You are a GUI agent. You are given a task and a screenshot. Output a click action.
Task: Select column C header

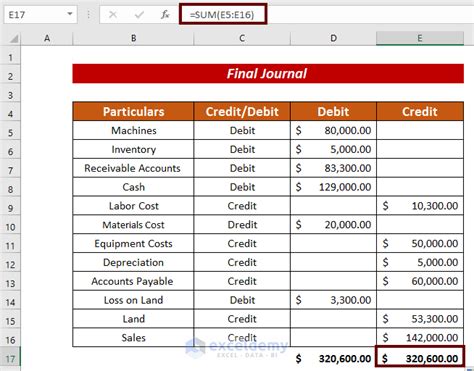point(242,38)
